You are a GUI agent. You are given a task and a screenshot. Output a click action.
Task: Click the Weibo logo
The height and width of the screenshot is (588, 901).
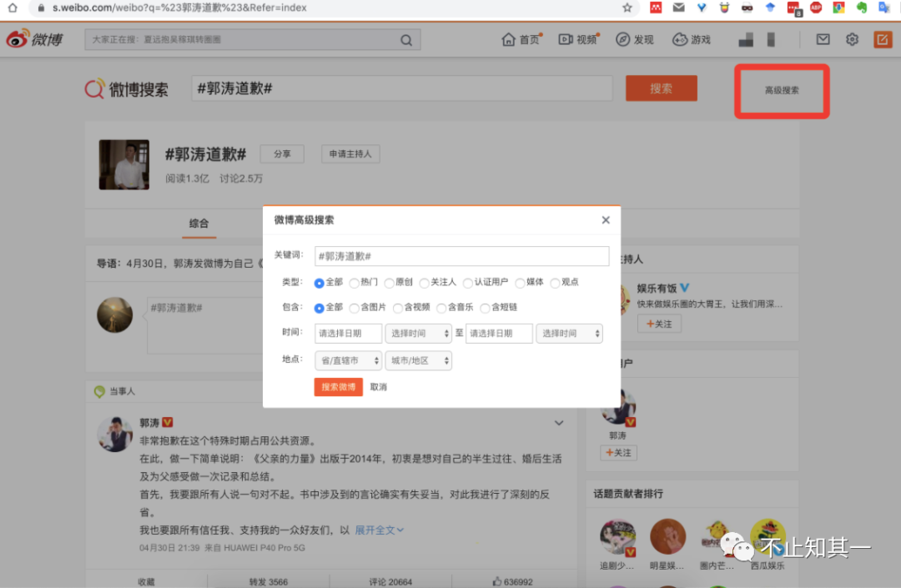(x=34, y=39)
